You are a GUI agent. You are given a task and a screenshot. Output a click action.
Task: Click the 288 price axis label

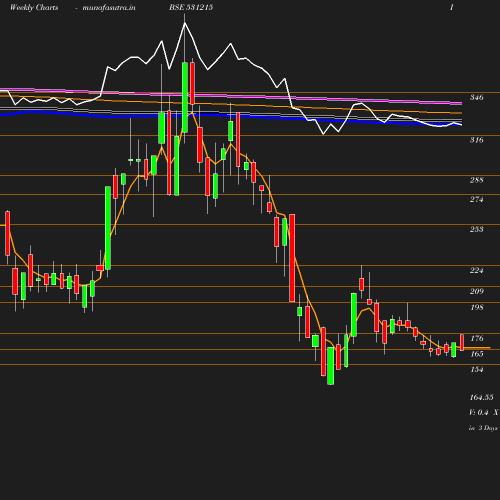point(477,180)
